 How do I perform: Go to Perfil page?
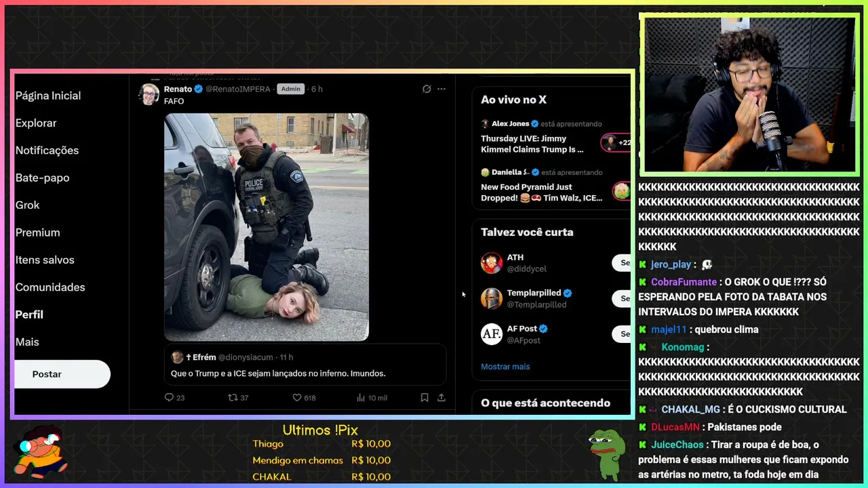click(x=29, y=314)
